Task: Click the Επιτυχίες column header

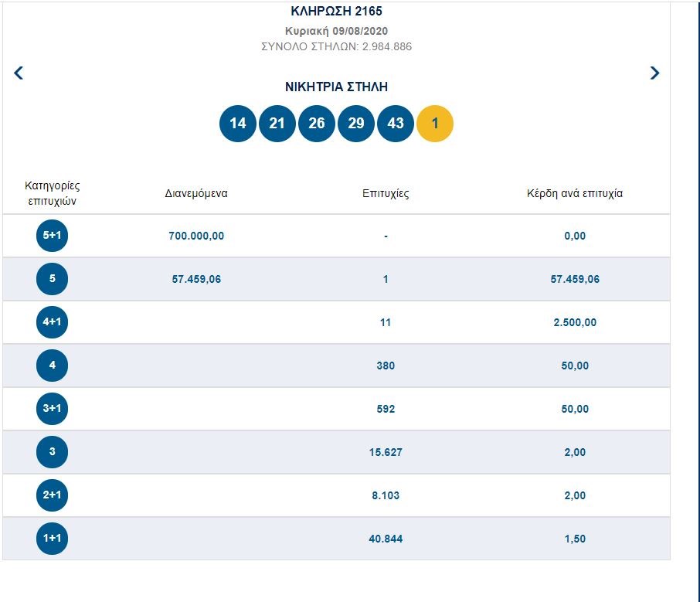Action: click(x=386, y=193)
